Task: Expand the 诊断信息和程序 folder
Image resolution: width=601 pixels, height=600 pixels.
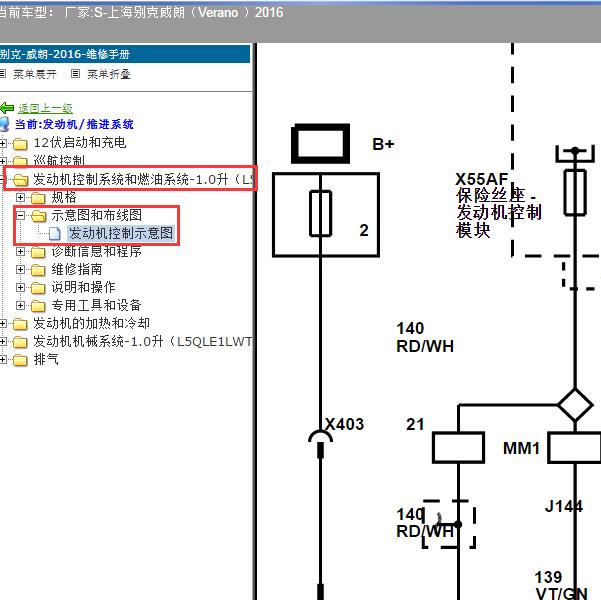Action: (x=20, y=252)
